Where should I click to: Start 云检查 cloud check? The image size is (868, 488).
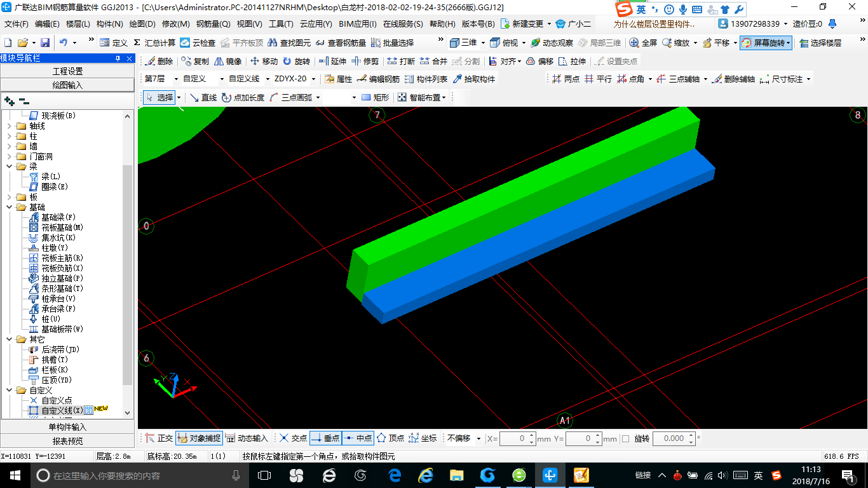click(x=198, y=43)
